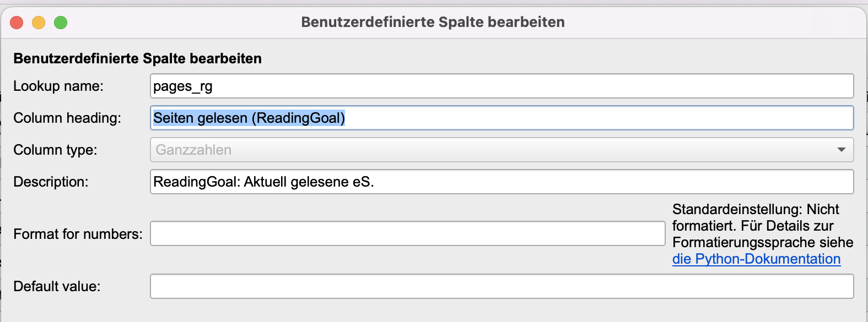Click the window title bar text
The width and height of the screenshot is (868, 322).
[x=433, y=23]
